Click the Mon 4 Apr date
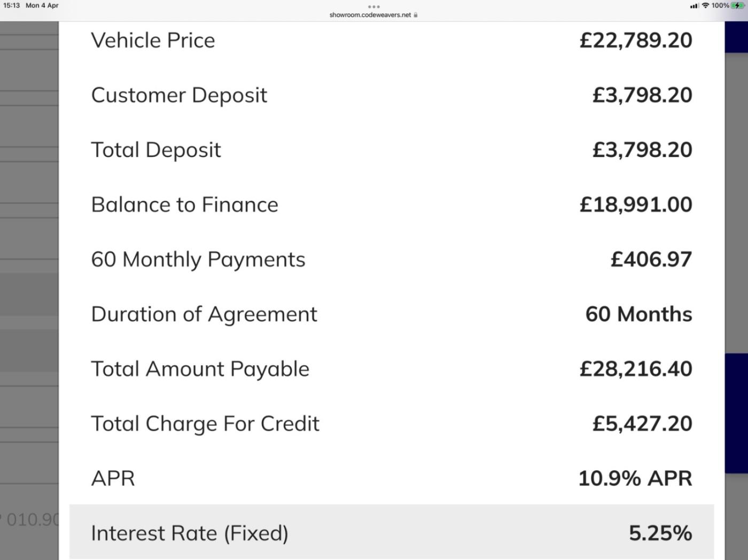This screenshot has width=748, height=560. pos(42,5)
